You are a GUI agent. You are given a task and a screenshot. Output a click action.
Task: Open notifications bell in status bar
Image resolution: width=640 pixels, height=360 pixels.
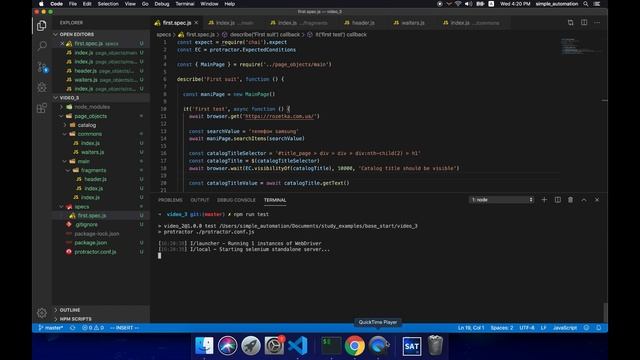tap(599, 328)
